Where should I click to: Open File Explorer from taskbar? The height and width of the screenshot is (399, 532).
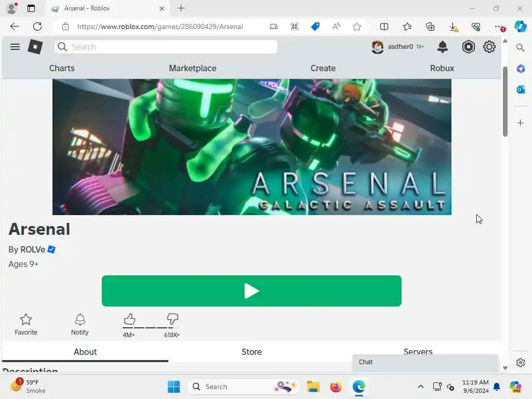[x=313, y=387]
